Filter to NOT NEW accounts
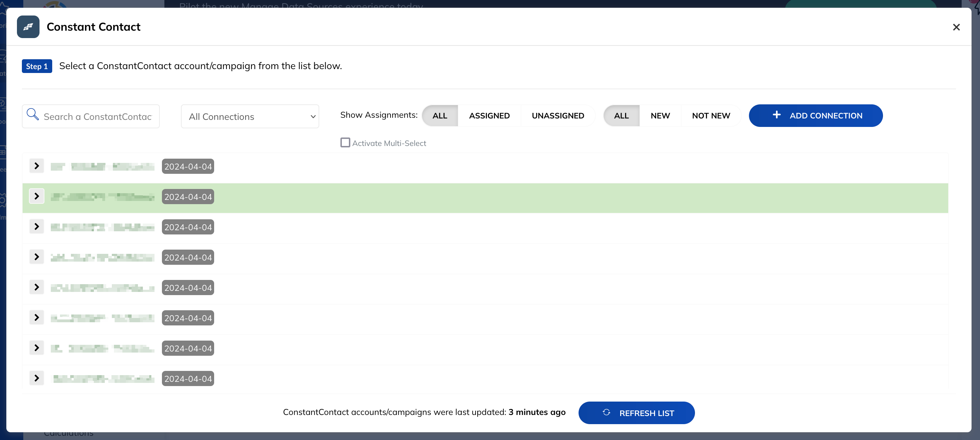This screenshot has height=440, width=980. pyautogui.click(x=711, y=116)
